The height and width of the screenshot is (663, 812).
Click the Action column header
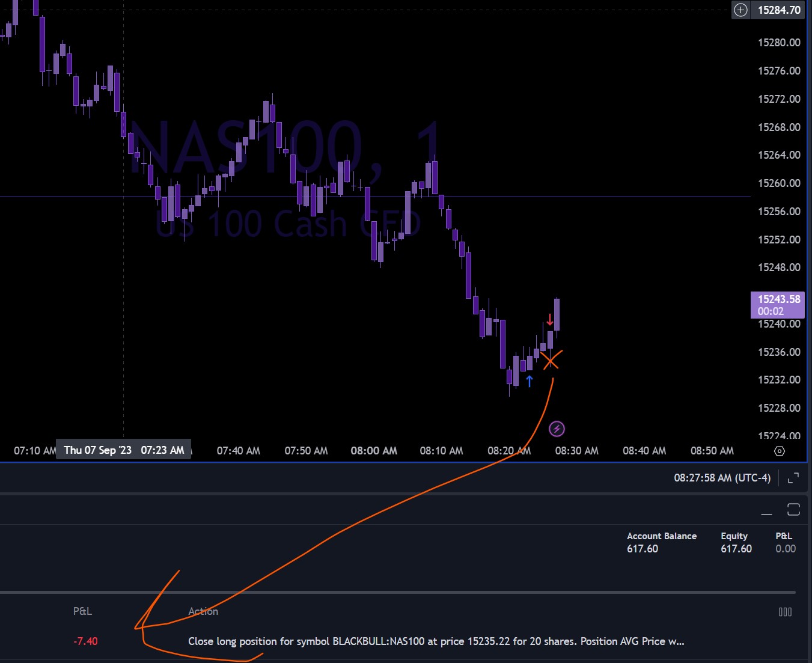tap(203, 611)
